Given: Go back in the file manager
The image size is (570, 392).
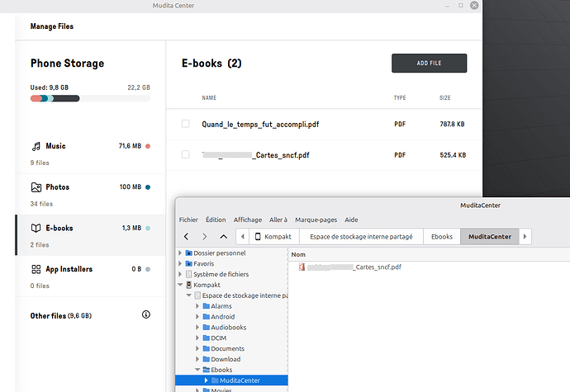Looking at the screenshot, I should click(185, 237).
